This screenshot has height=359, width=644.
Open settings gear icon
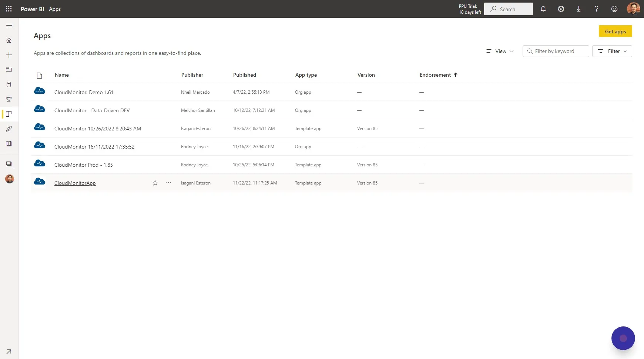tap(561, 9)
